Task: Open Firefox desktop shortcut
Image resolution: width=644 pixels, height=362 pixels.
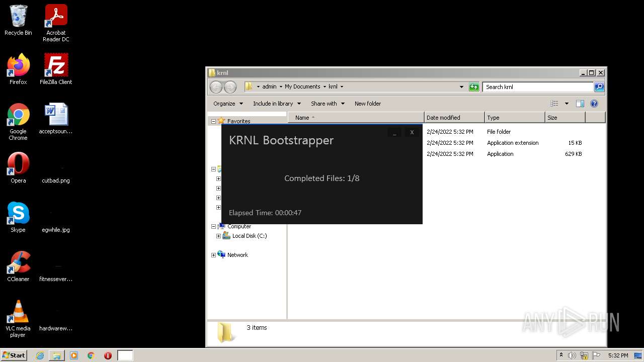Action: 18,69
